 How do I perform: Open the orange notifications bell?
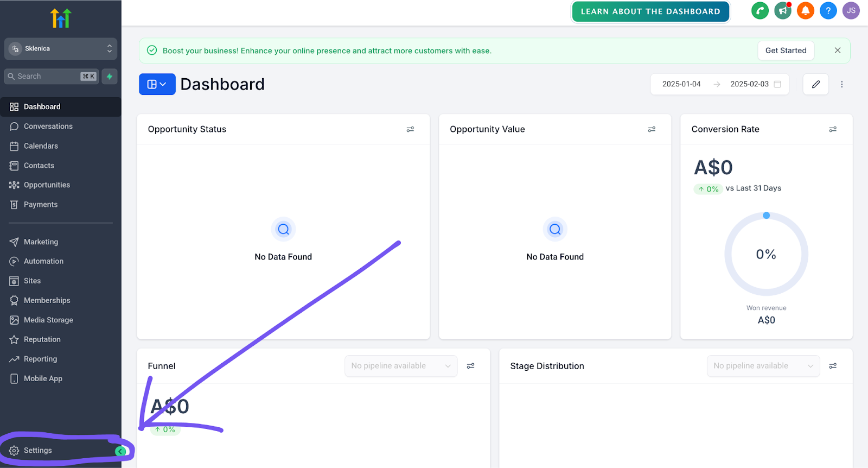click(x=806, y=11)
